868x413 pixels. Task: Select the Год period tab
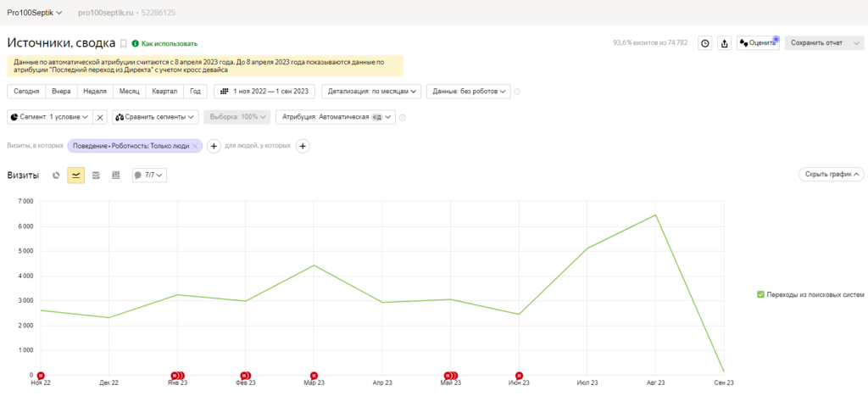[196, 92]
